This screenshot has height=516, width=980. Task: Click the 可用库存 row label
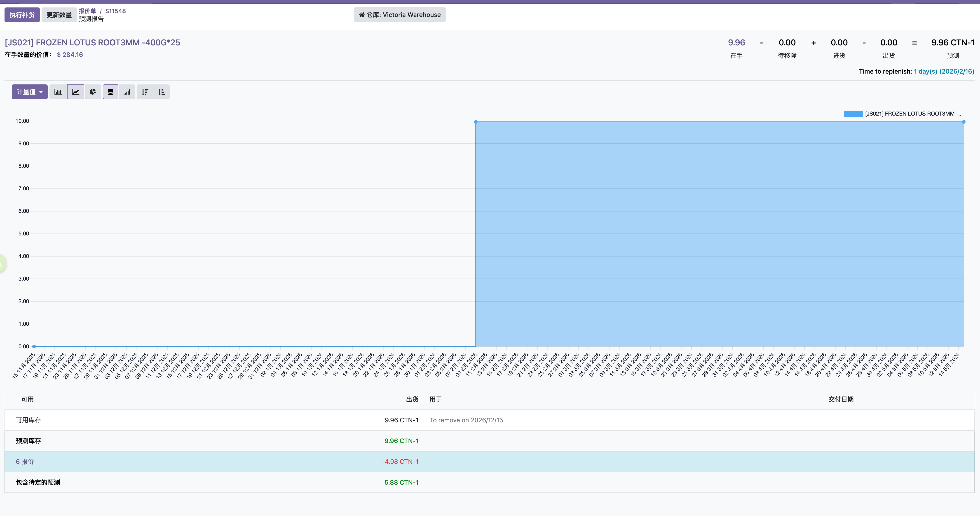tap(28, 420)
